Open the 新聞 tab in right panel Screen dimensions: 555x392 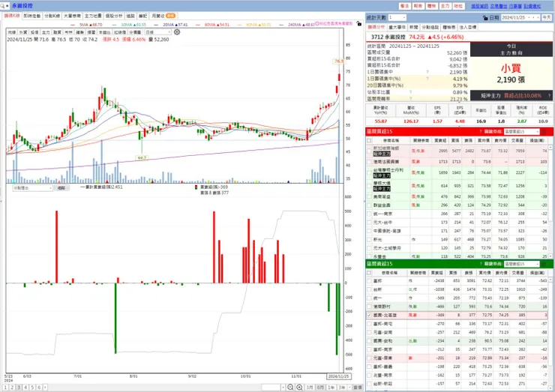click(x=414, y=27)
